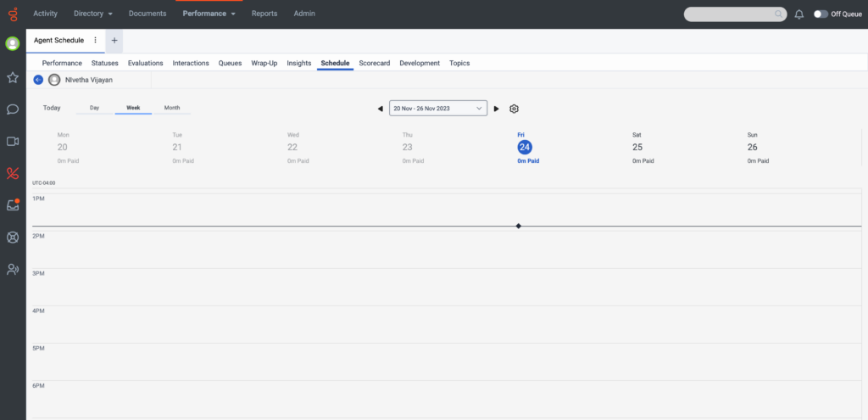Open the Chat bubble icon in the sidebar
Viewport: 868px width, 420px height.
click(13, 109)
